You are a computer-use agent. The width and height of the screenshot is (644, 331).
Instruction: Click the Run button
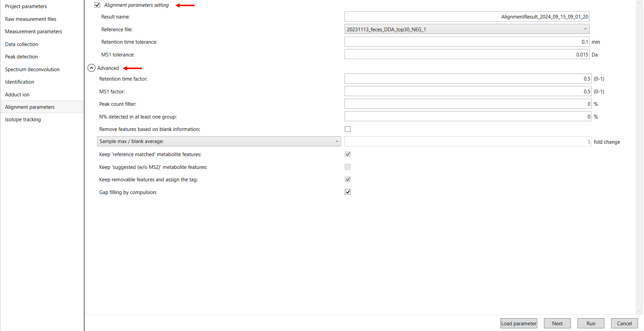(591, 323)
